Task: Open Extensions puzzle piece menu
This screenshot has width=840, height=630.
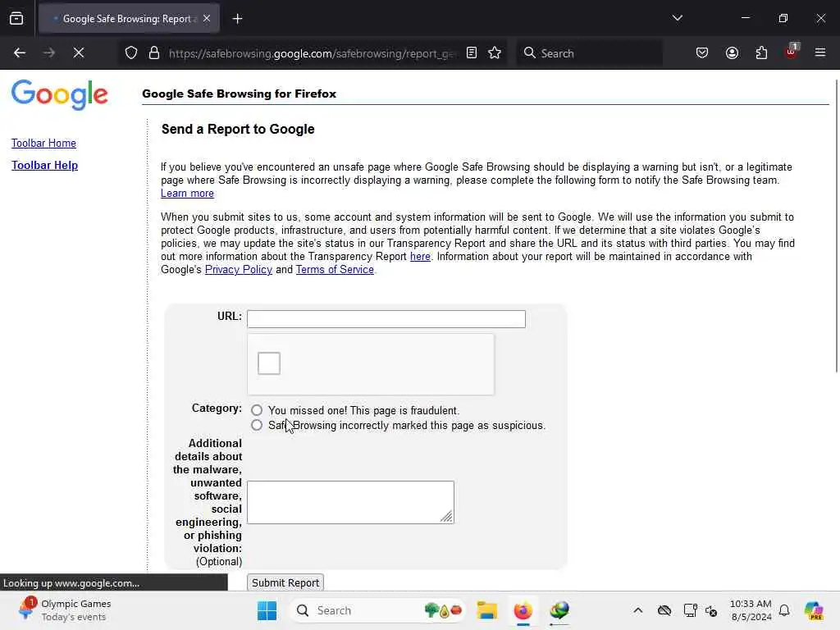Action: (761, 53)
